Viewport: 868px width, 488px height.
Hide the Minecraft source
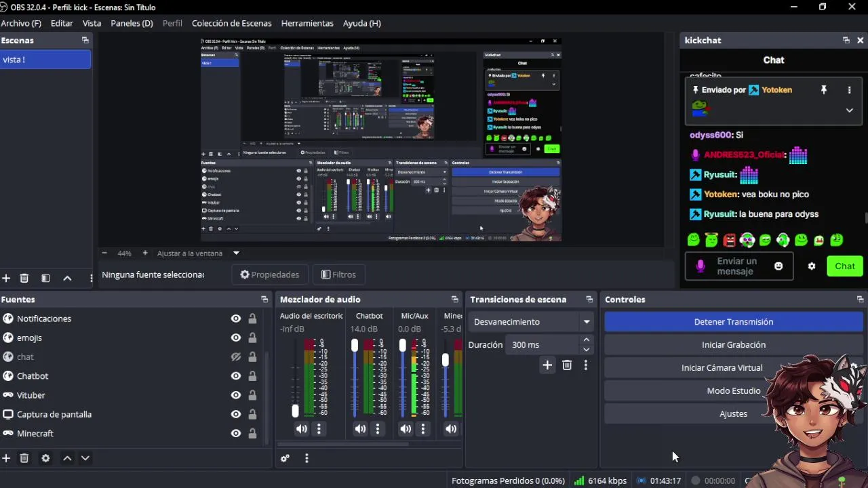[236, 433]
